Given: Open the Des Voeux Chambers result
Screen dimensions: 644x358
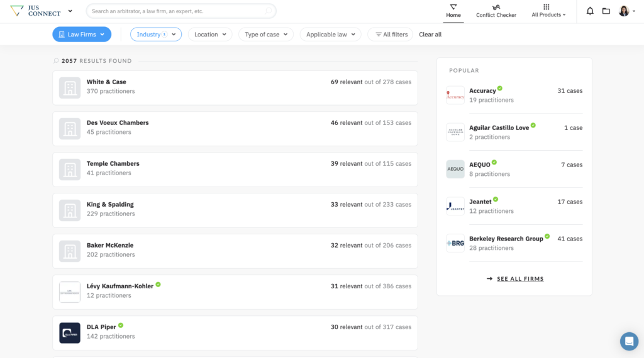Looking at the screenshot, I should click(235, 128).
